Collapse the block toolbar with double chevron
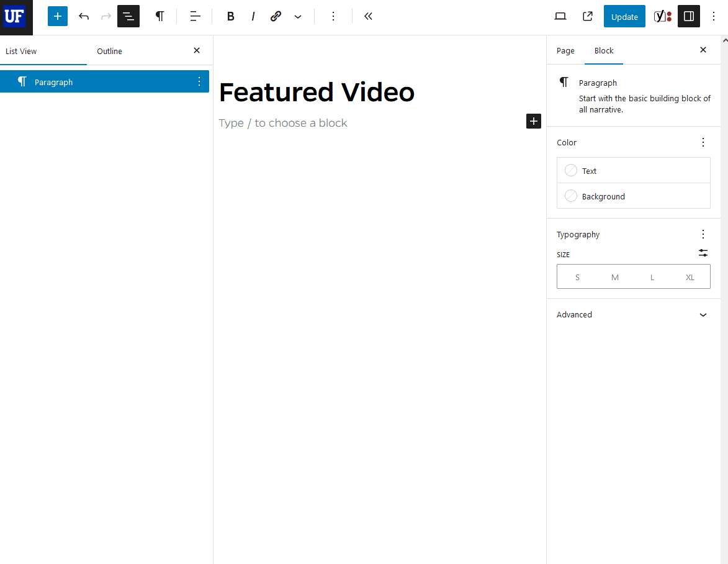Viewport: 728px width, 564px height. 368,16
